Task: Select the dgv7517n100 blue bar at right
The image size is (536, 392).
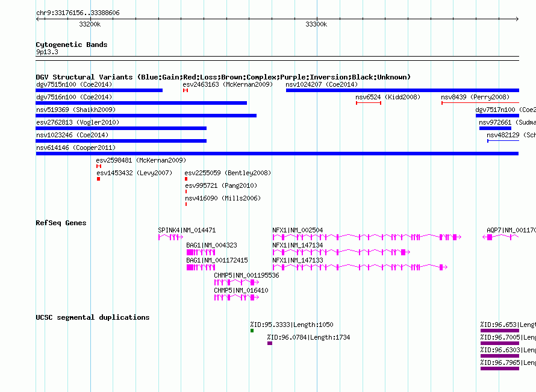Action: point(497,116)
